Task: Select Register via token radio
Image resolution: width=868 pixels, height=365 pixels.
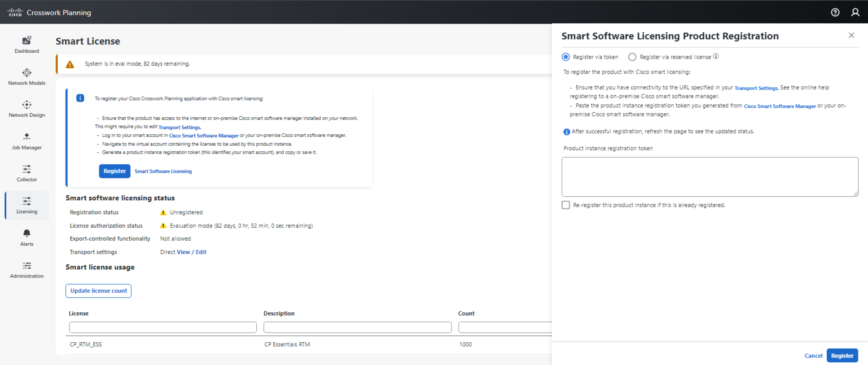Action: [x=566, y=57]
